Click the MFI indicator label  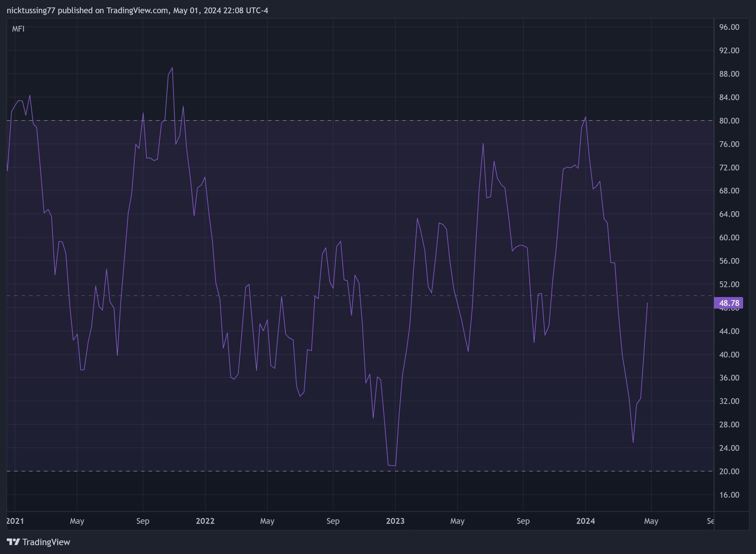click(18, 29)
